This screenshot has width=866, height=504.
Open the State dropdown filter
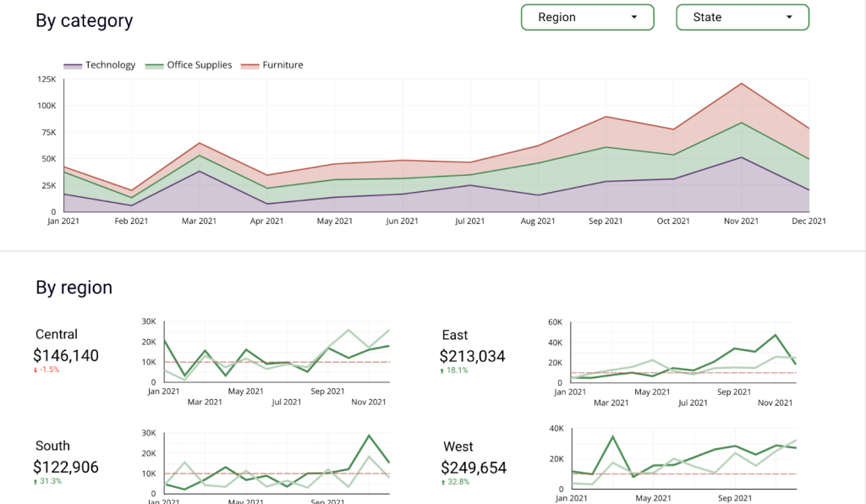pos(742,17)
